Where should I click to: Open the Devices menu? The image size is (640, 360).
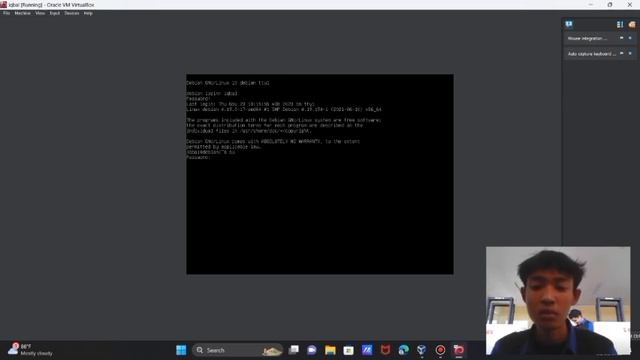coord(72,13)
